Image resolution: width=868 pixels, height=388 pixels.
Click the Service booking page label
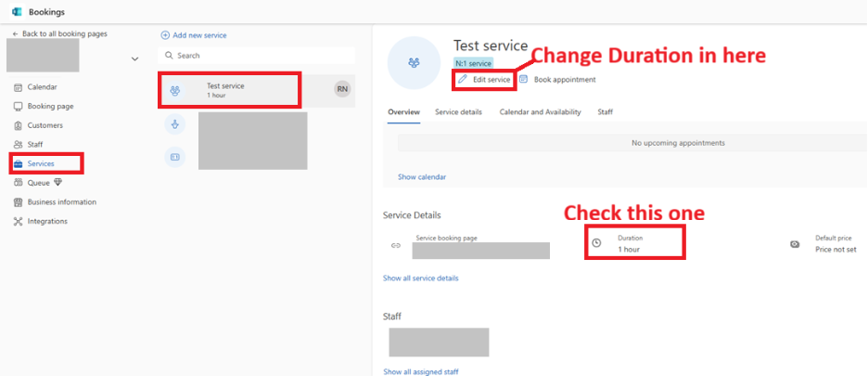[447, 239]
